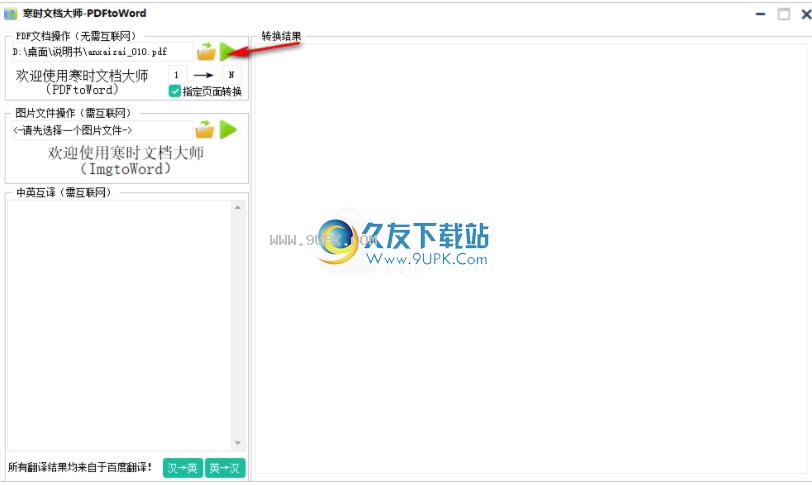Open the PDF file browse folder icon
Viewport: 812px width, 485px height.
point(206,51)
